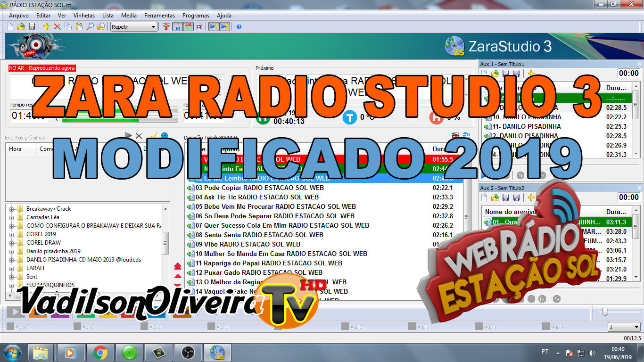The width and height of the screenshot is (644, 362).
Task: Select the mixer settings toolbar icon
Action: point(165,26)
